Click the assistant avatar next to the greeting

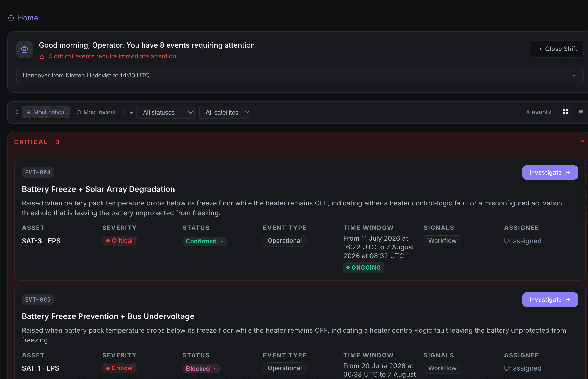(x=24, y=49)
